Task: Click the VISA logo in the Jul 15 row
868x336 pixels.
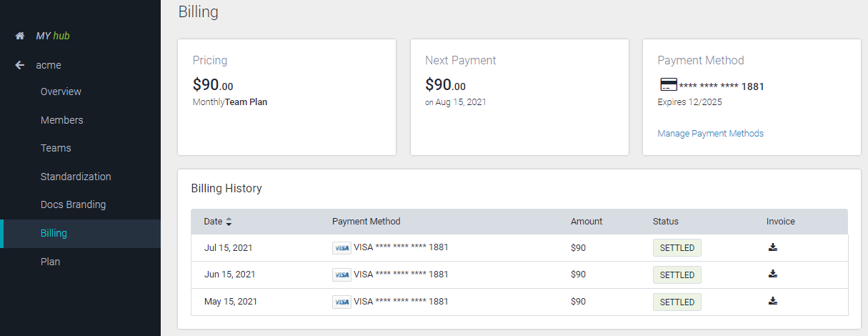Action: point(341,248)
